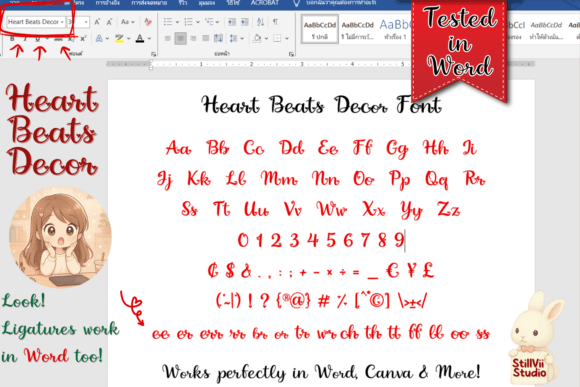Increase paragraph indent

point(245,22)
